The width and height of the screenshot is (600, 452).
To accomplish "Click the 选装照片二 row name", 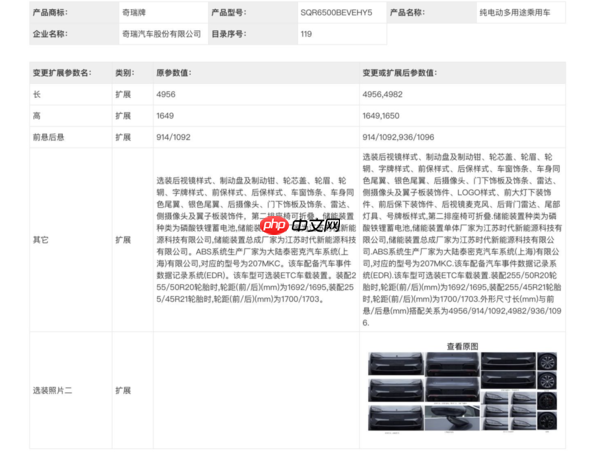I will tap(52, 391).
